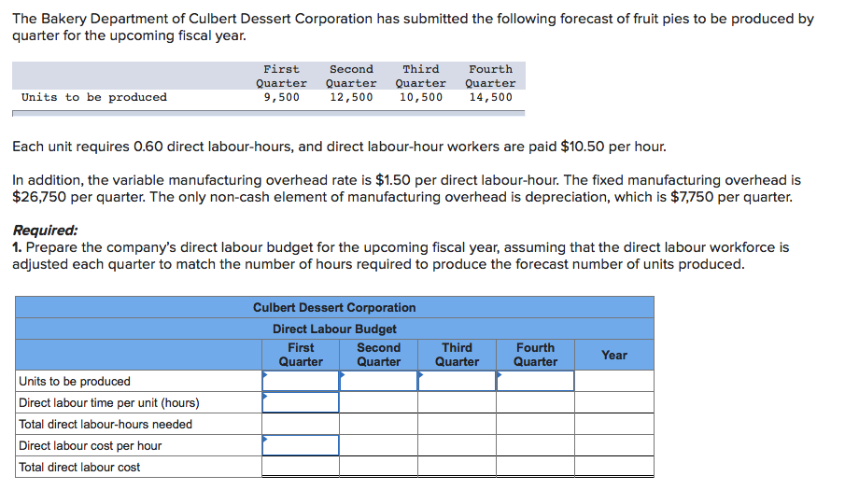Click the $7,750 depreciation amount
This screenshot has width=859, height=504.
[x=693, y=197]
